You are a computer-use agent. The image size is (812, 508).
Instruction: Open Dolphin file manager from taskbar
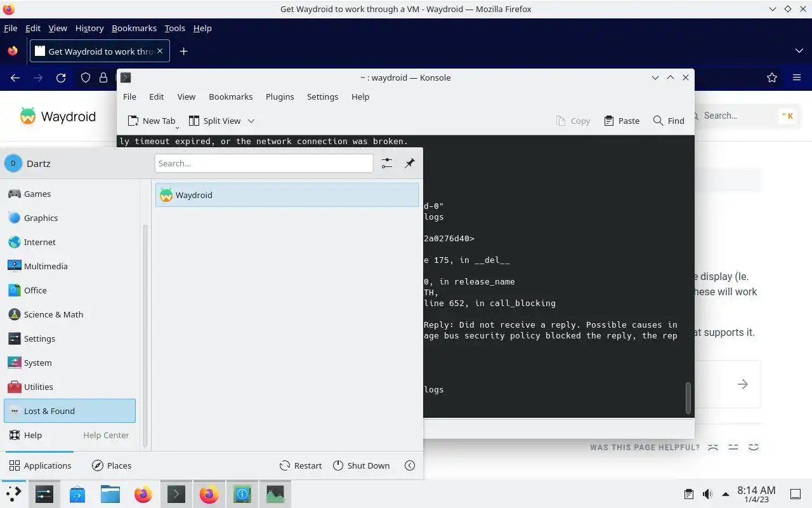click(110, 494)
